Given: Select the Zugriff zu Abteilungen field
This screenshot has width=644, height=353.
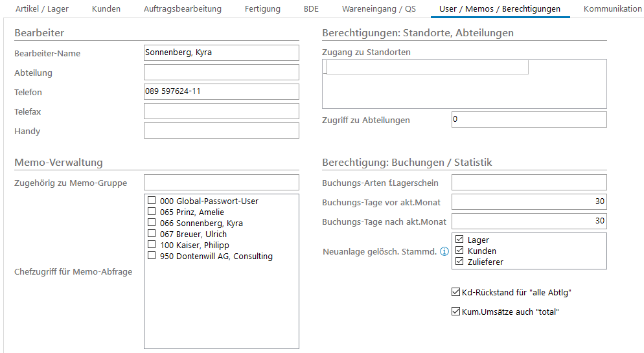Looking at the screenshot, I should 529,120.
